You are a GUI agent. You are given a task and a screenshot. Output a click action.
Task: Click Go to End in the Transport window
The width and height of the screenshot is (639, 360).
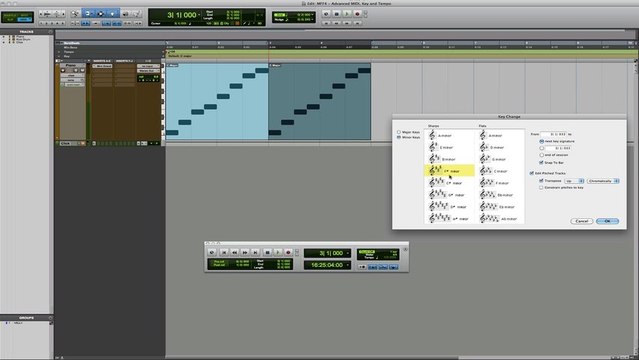(x=256, y=252)
